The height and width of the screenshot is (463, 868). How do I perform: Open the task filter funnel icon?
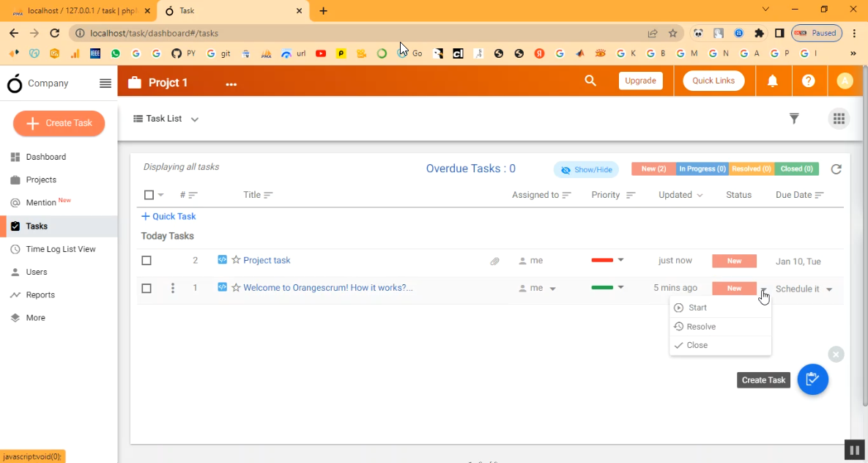click(x=794, y=119)
